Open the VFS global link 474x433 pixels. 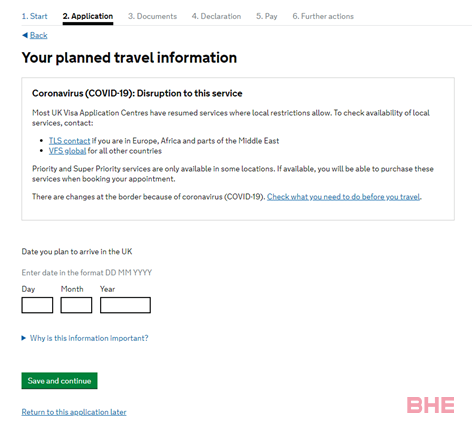click(x=67, y=151)
